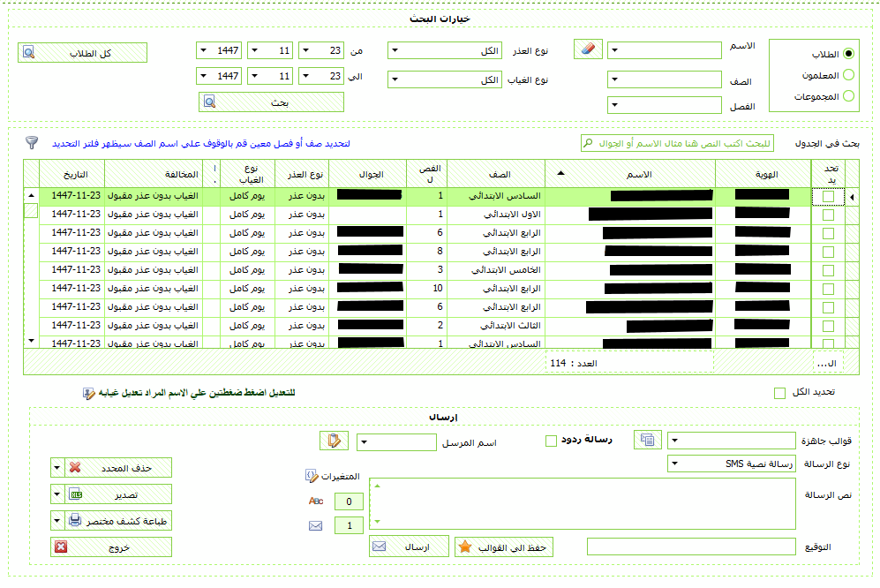Click the طباعة كشف مختصر print button
Viewport: 880px width, 588px height.
click(x=118, y=521)
